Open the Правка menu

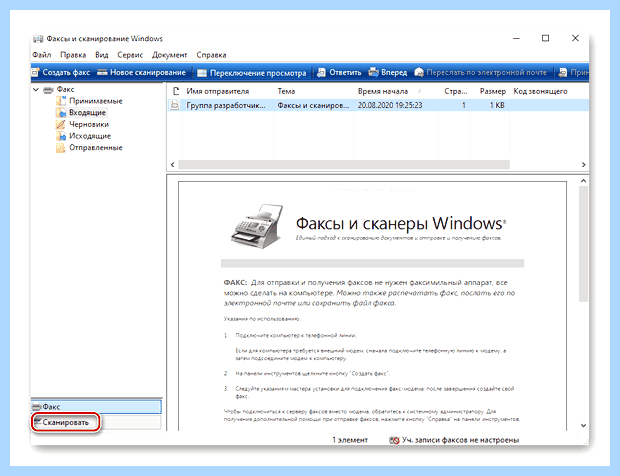(73, 55)
